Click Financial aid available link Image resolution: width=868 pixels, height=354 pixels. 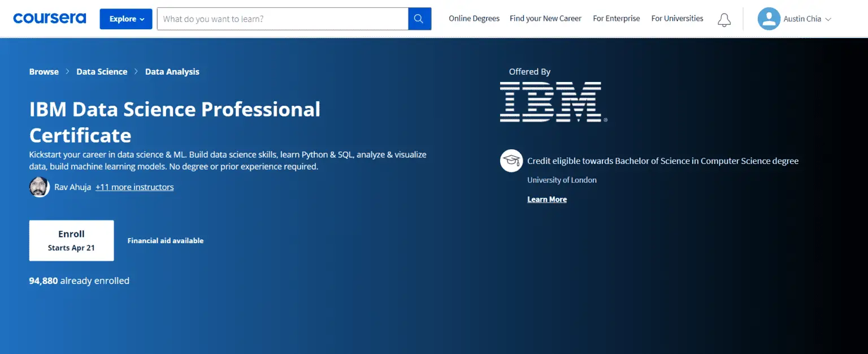coord(166,240)
